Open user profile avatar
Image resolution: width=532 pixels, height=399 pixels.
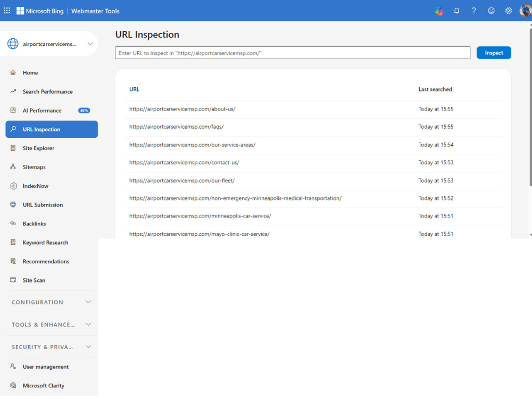[x=525, y=11]
